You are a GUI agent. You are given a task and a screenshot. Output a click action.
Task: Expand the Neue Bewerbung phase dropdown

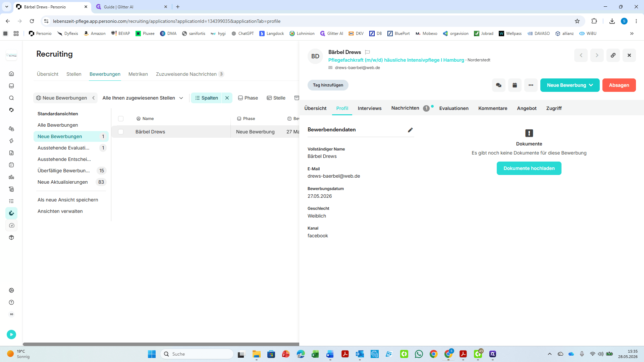pos(570,85)
